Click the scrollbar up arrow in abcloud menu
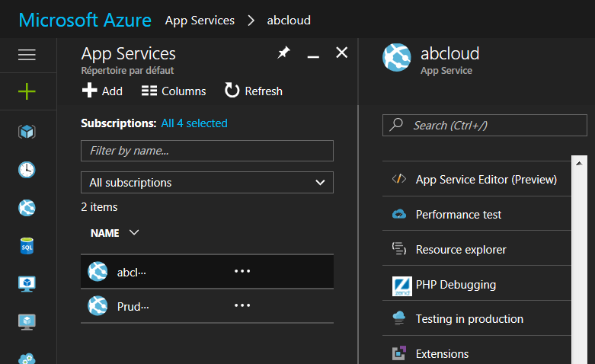 click(579, 164)
